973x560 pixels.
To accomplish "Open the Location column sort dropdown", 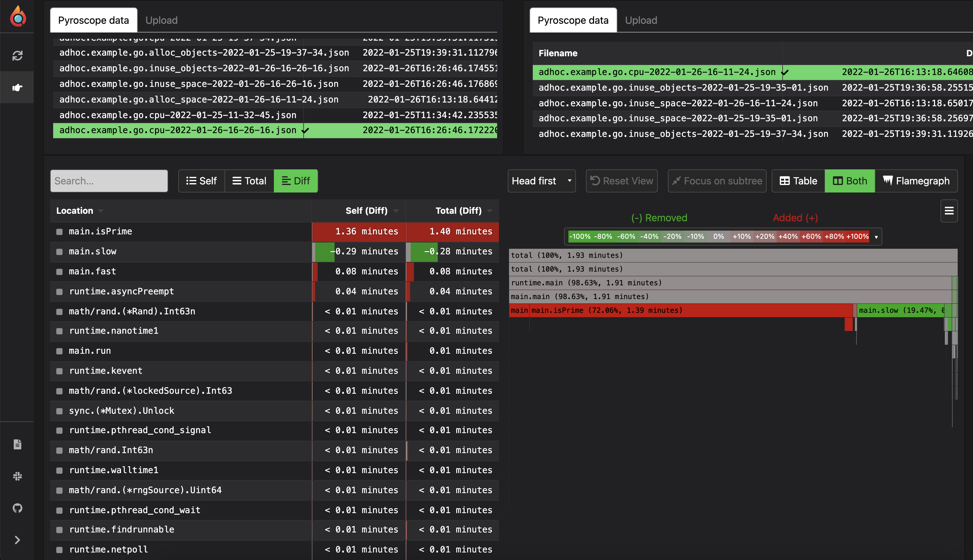I will (101, 211).
